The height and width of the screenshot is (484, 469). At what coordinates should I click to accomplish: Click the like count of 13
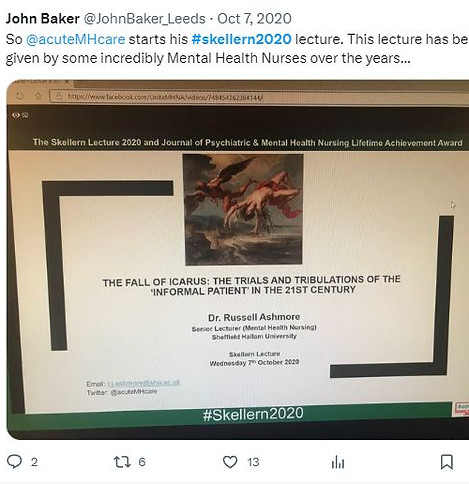pyautogui.click(x=253, y=462)
